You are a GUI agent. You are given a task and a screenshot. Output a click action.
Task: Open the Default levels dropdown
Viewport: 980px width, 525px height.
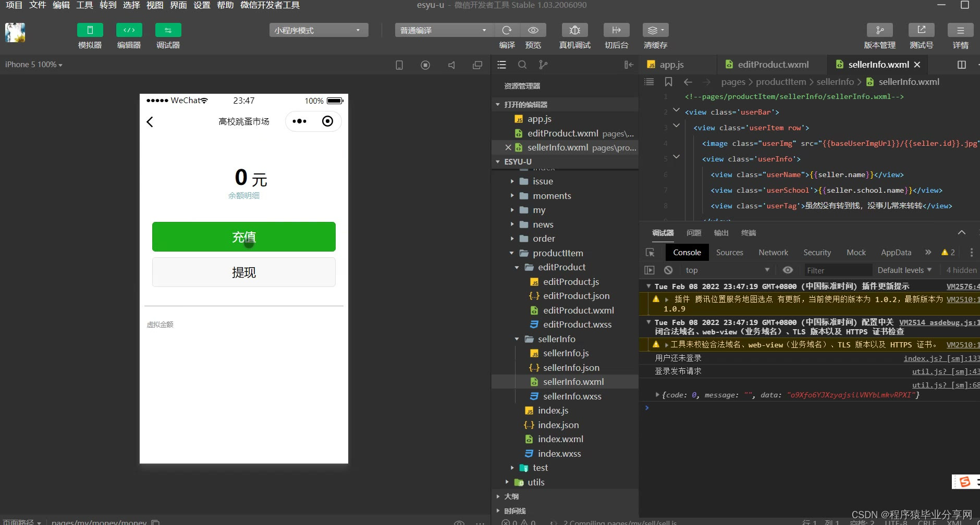(x=904, y=270)
